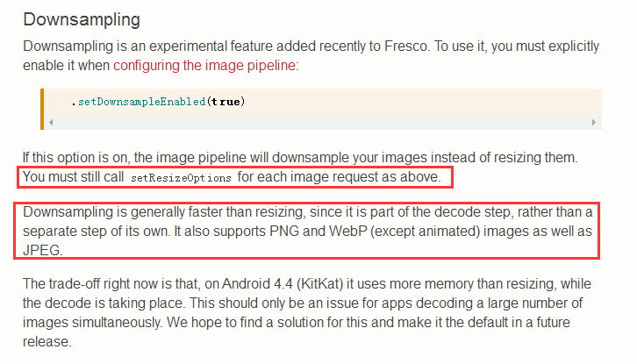Click the word 'release.' at paragraph end
The width and height of the screenshot is (637, 364).
point(47,342)
